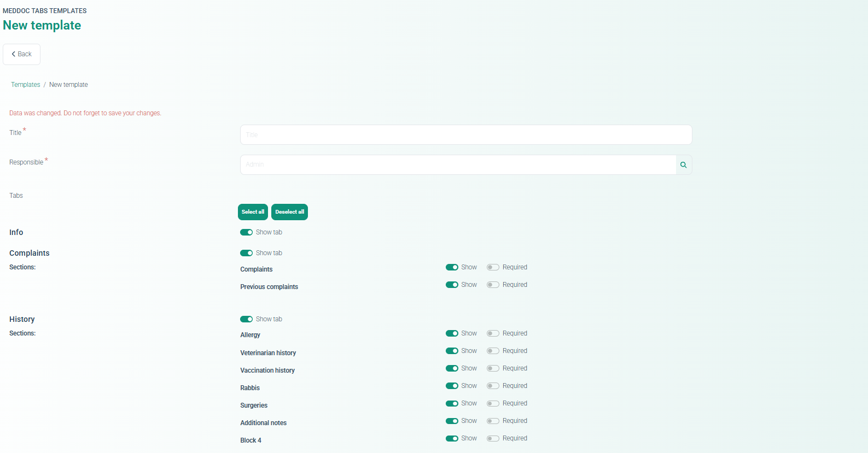
Task: Toggle Show tab for Info
Action: [246, 232]
